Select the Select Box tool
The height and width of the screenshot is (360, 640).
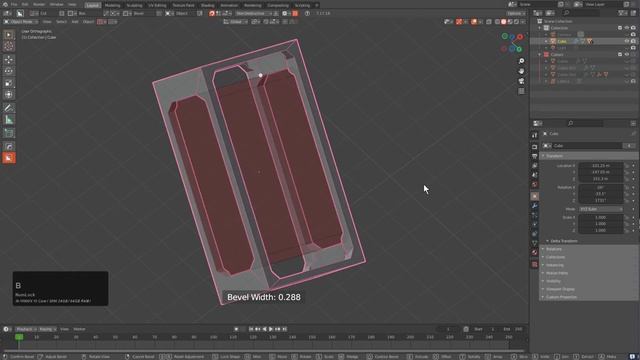click(x=9, y=35)
